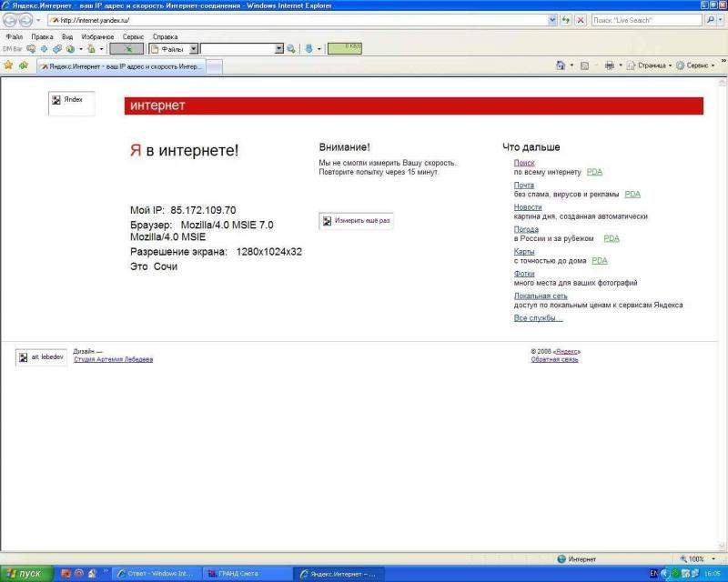Open the Файл menu
The height and width of the screenshot is (582, 728).
pyautogui.click(x=14, y=36)
